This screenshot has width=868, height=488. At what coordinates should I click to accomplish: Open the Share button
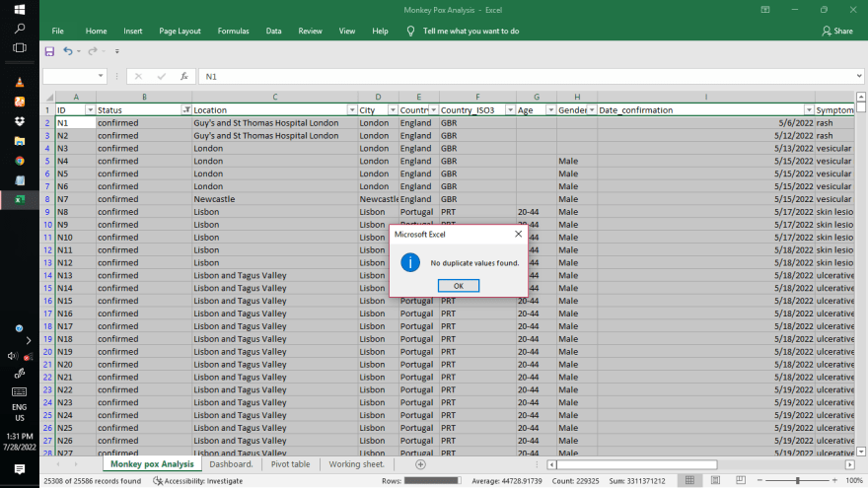837,31
